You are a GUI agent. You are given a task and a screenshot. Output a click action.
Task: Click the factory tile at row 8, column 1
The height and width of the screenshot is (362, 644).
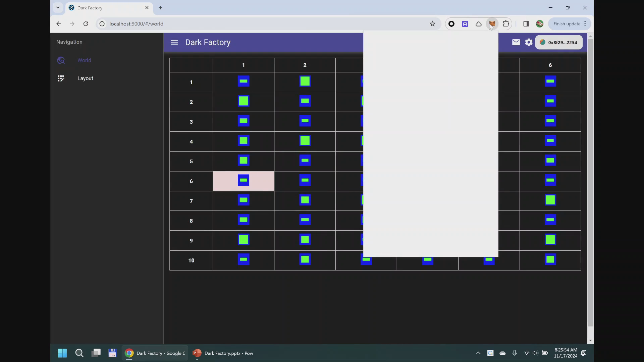(244, 220)
